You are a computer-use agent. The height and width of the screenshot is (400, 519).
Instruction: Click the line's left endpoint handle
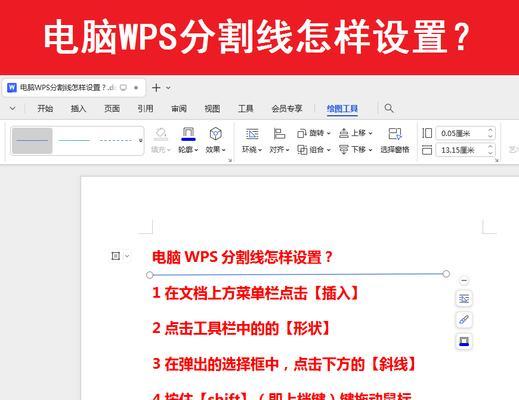click(150, 275)
